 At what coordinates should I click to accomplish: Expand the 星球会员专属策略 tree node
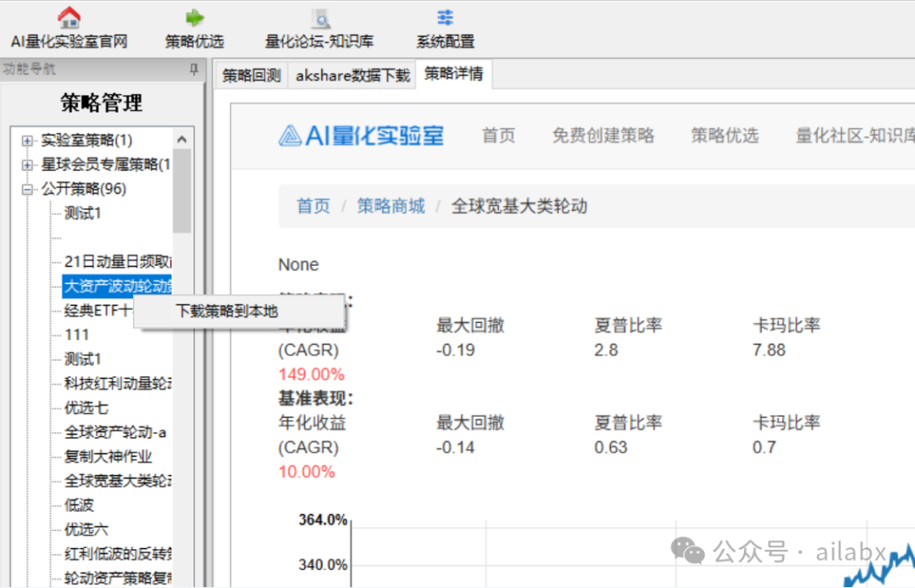(27, 165)
